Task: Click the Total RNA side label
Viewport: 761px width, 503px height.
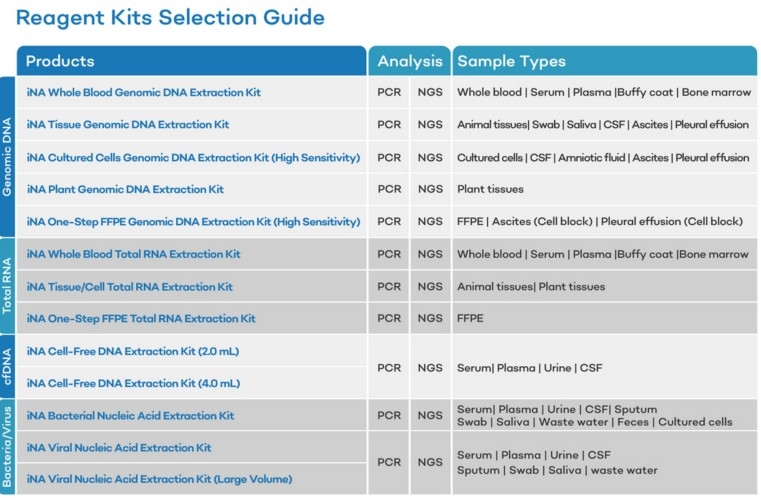Action: point(8,287)
